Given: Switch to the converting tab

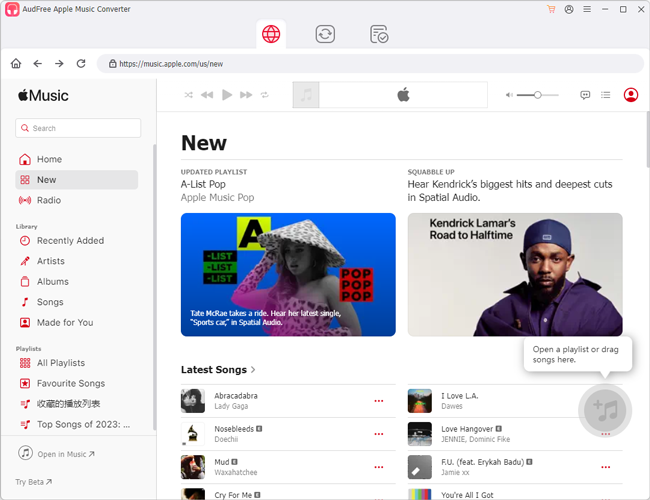Looking at the screenshot, I should click(x=325, y=34).
